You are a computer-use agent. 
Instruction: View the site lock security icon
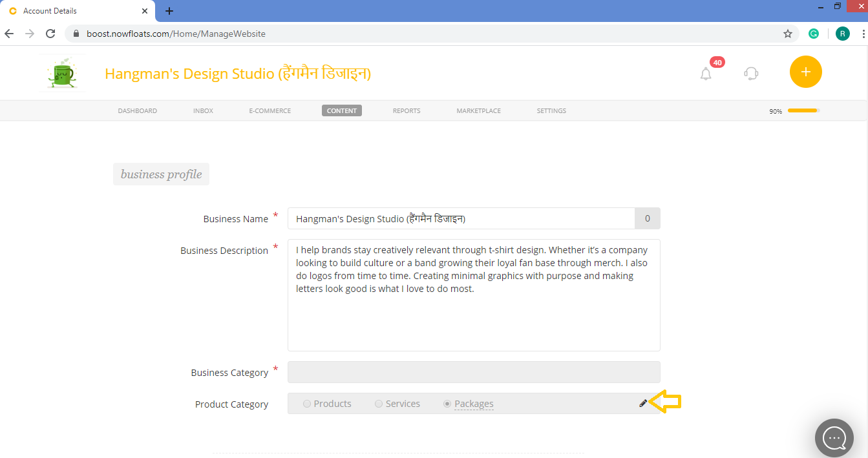click(x=76, y=34)
